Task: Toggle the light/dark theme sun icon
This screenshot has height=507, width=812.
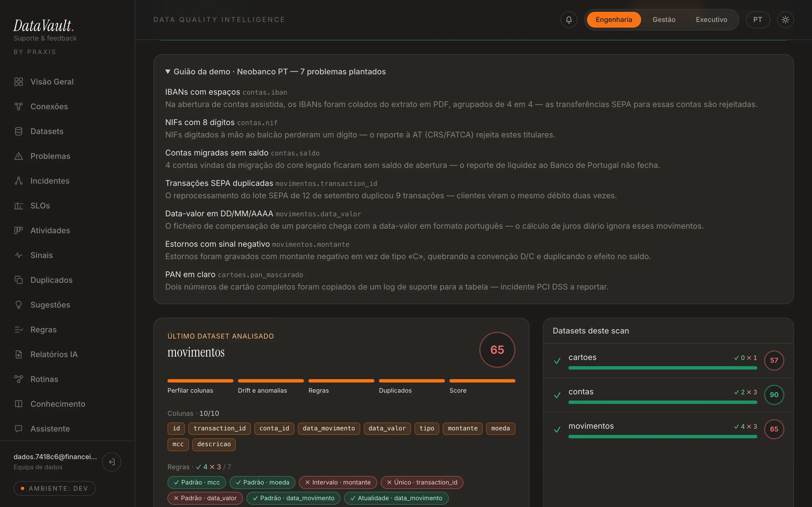Action: [785, 20]
